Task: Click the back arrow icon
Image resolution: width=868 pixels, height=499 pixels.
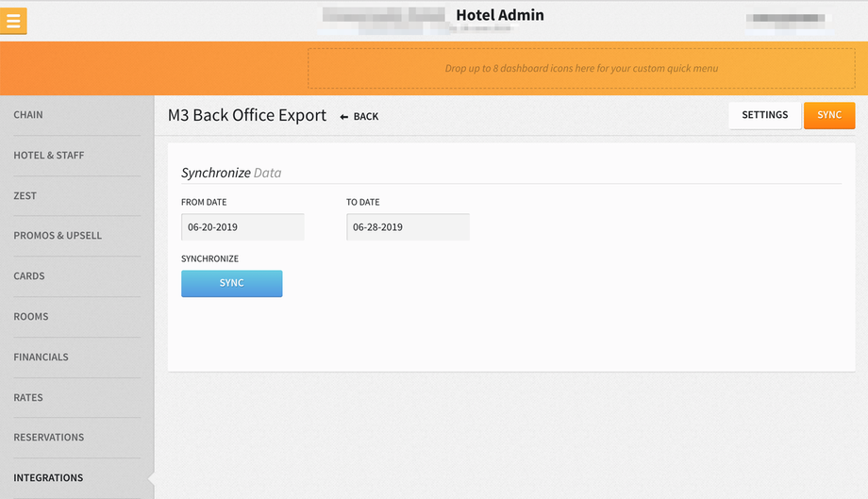Action: point(343,117)
